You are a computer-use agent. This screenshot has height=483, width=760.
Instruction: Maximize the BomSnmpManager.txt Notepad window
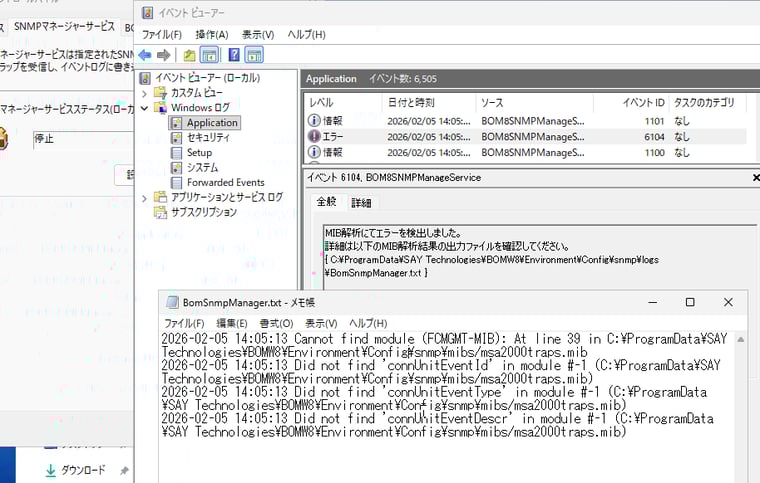[690, 302]
